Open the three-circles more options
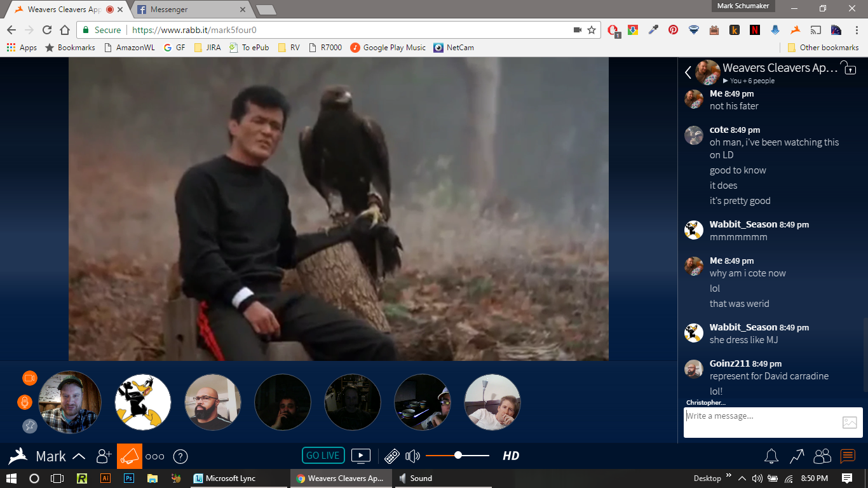Screen dimensions: 868x488 coord(155,456)
